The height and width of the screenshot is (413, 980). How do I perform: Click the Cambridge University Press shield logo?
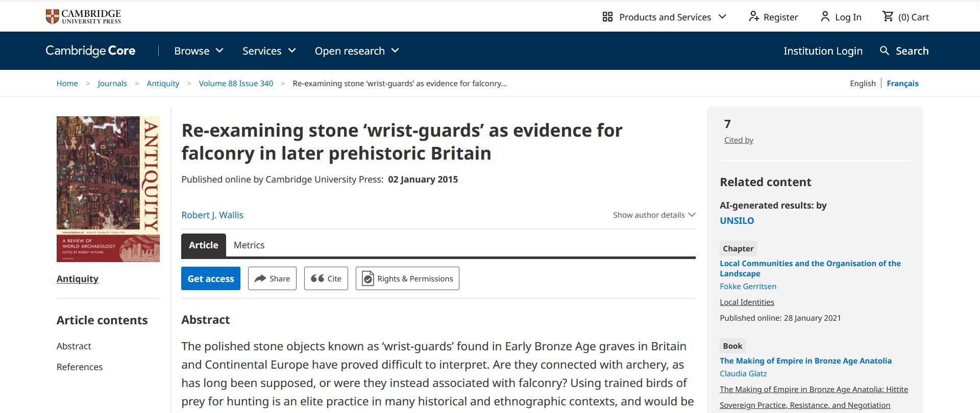pyautogui.click(x=52, y=16)
